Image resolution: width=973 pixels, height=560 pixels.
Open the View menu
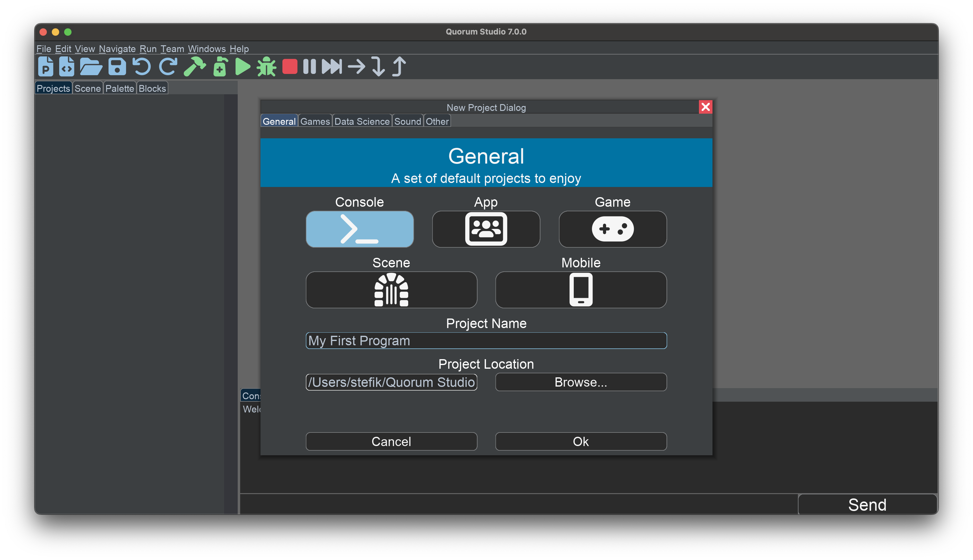pyautogui.click(x=85, y=48)
